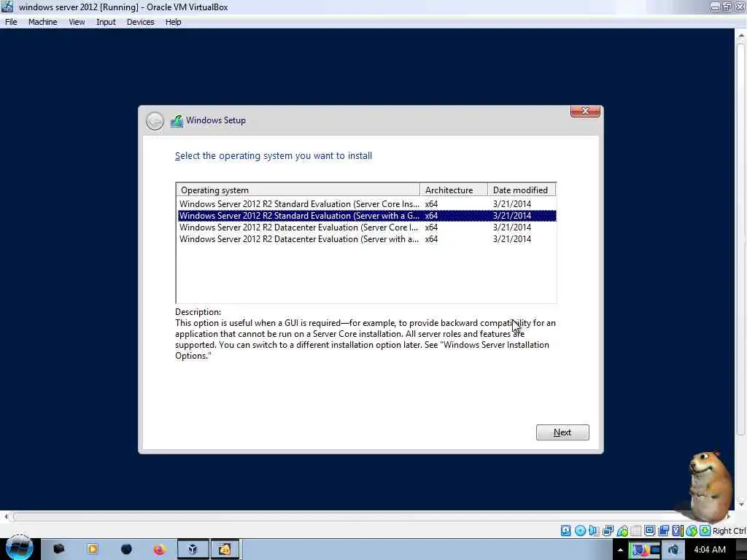Click the VM window vertical scrollbar

pos(741,238)
